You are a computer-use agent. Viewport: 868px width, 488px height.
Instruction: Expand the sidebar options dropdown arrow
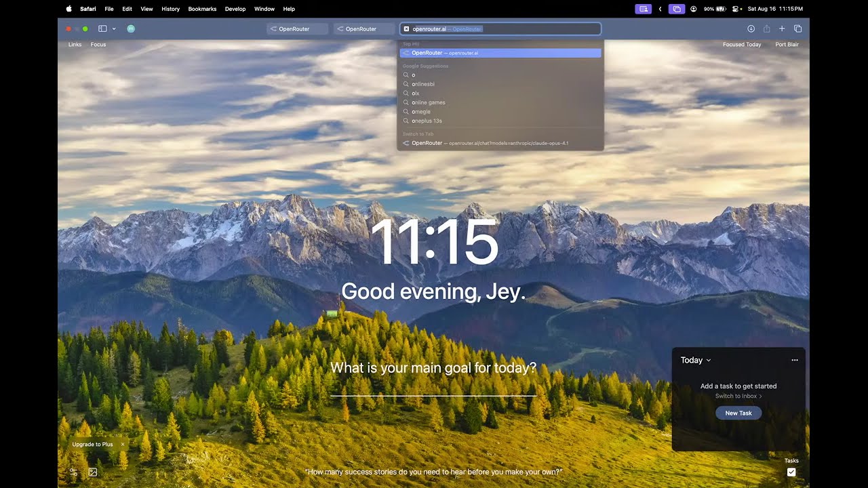pos(114,29)
